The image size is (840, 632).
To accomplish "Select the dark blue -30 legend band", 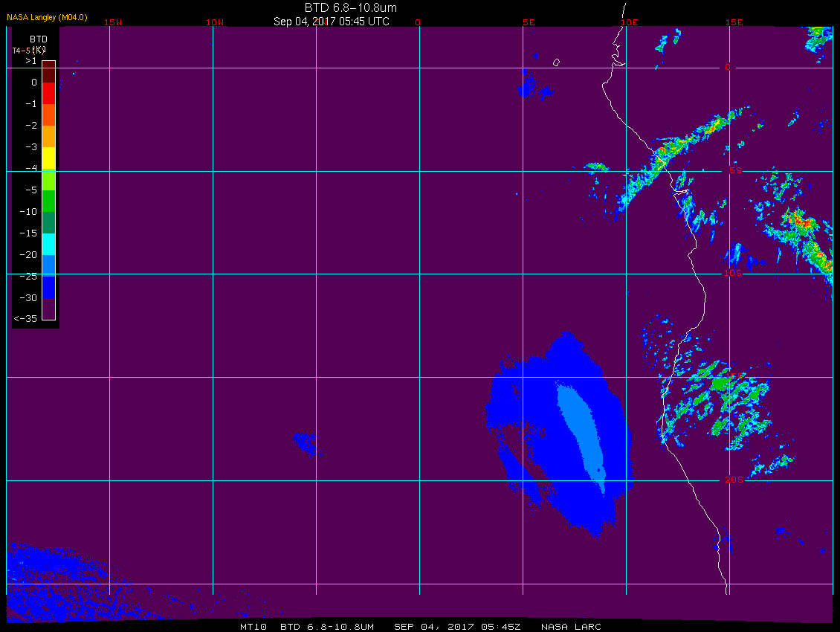I will (49, 287).
